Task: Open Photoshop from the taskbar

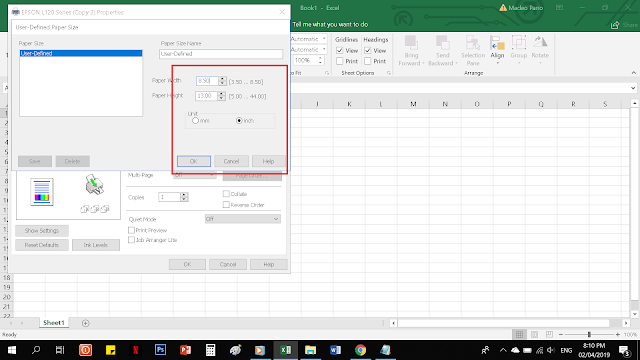Action: (x=160, y=350)
